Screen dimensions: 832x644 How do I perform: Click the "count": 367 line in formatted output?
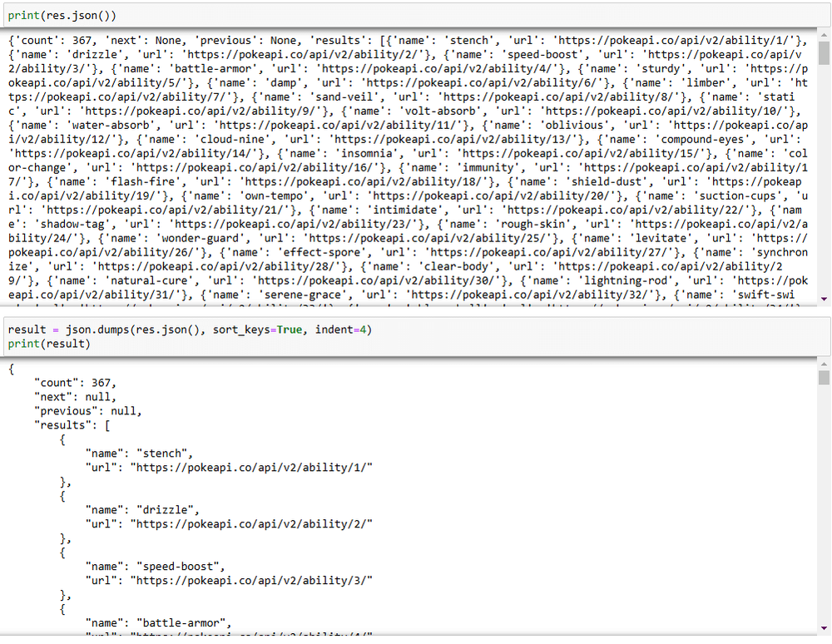(75, 383)
